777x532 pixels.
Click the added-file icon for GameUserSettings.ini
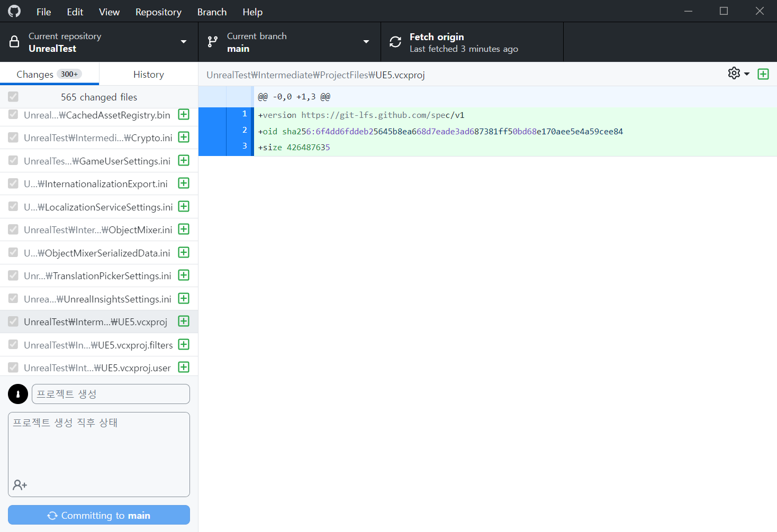click(184, 160)
